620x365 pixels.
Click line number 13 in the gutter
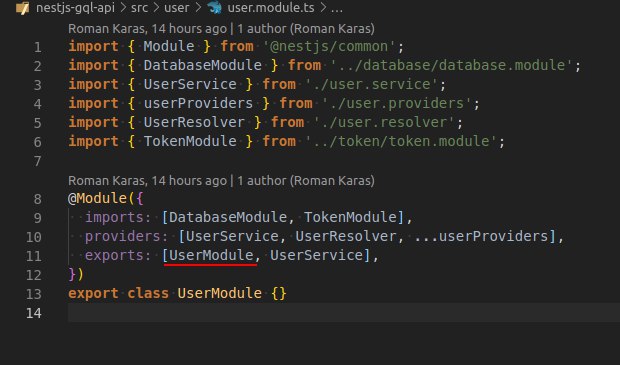click(x=34, y=294)
